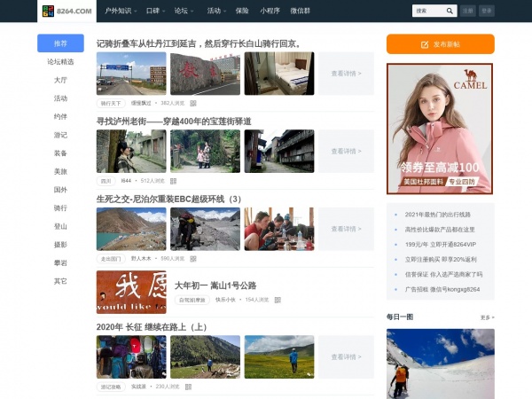Select the 推荐 sidebar tab

click(60, 43)
